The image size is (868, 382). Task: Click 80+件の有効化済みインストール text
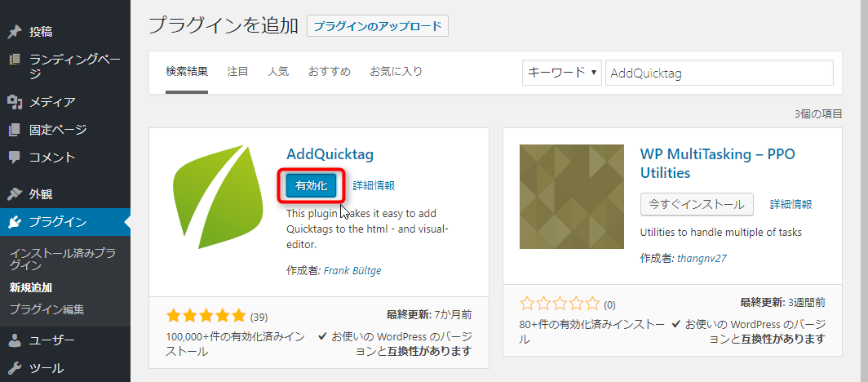[x=592, y=331]
